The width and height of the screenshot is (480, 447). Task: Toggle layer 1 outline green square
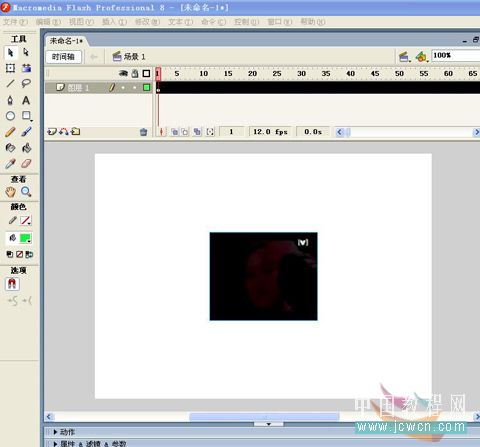(146, 87)
